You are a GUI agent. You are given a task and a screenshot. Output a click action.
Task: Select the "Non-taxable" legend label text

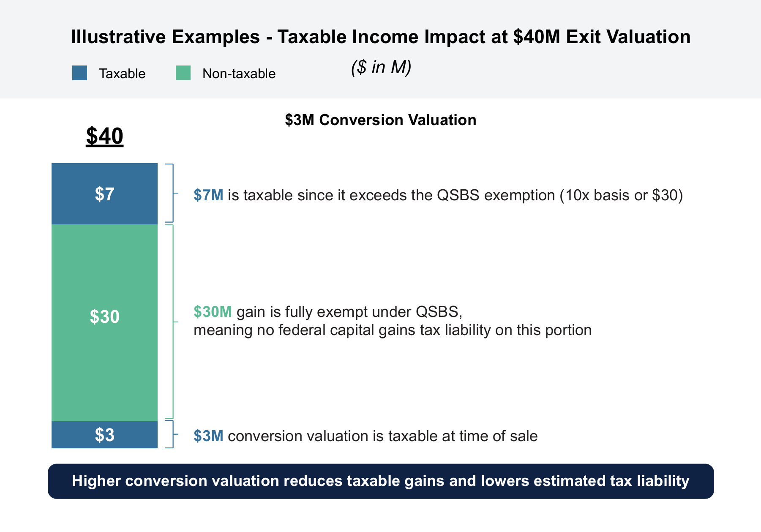click(x=239, y=74)
